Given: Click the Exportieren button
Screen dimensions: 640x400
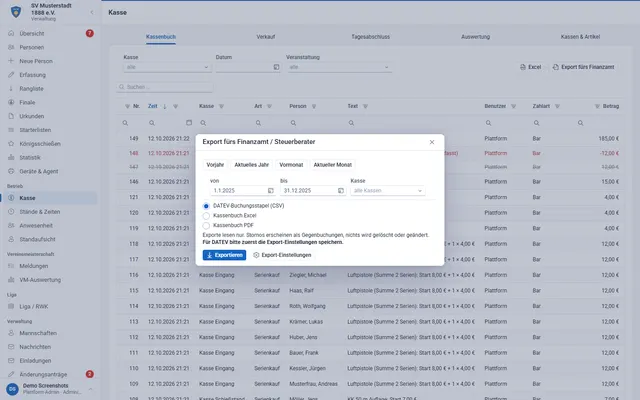Looking at the screenshot, I should click(x=224, y=255).
